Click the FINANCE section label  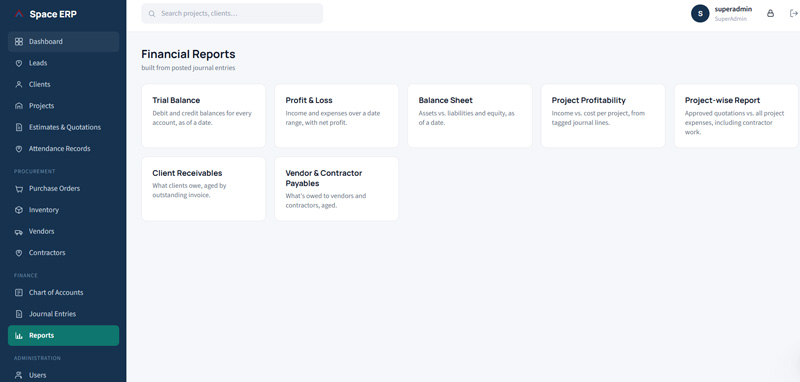pos(26,275)
